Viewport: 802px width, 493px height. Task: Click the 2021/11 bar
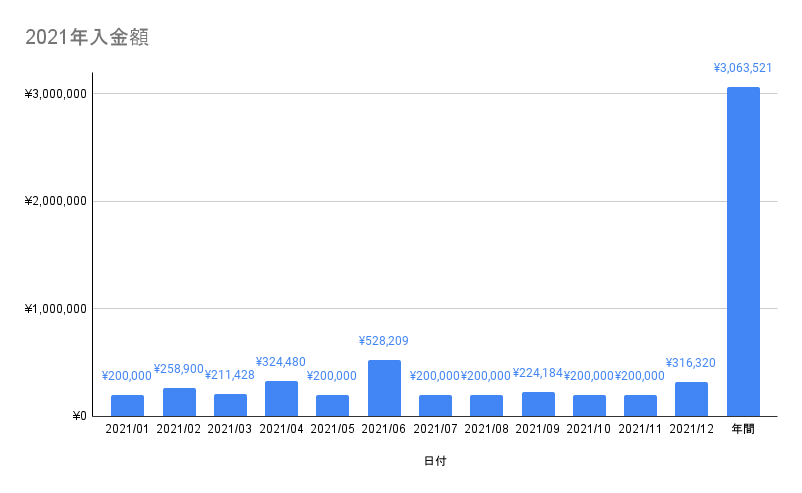(x=640, y=406)
